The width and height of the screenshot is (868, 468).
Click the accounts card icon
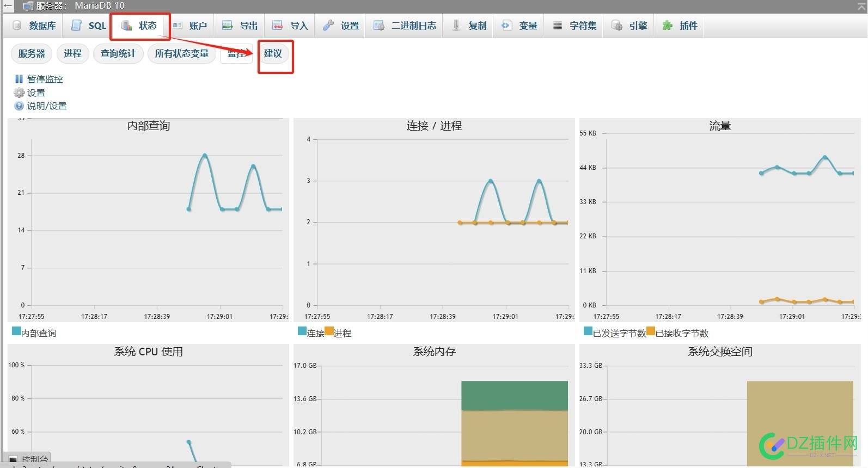177,25
